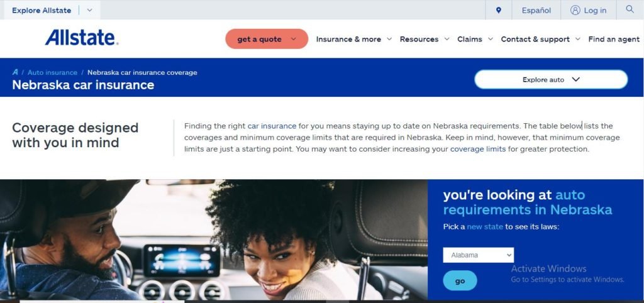Click the car insurance text link
This screenshot has width=644, height=303.
(272, 126)
